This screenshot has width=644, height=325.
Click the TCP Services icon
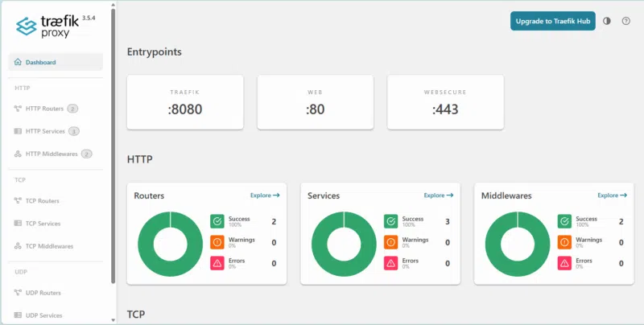coord(18,223)
